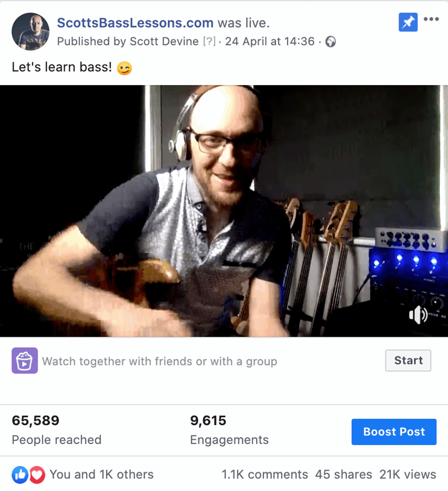The height and width of the screenshot is (491, 448).
Task: Click the [?] help marker beside Scott Devine
Action: click(x=209, y=41)
